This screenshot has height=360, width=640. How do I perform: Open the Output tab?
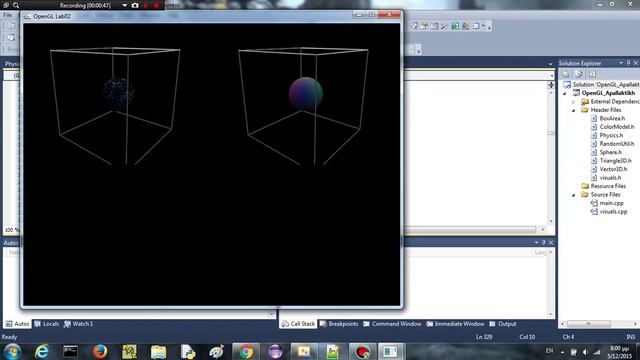[x=503, y=324]
